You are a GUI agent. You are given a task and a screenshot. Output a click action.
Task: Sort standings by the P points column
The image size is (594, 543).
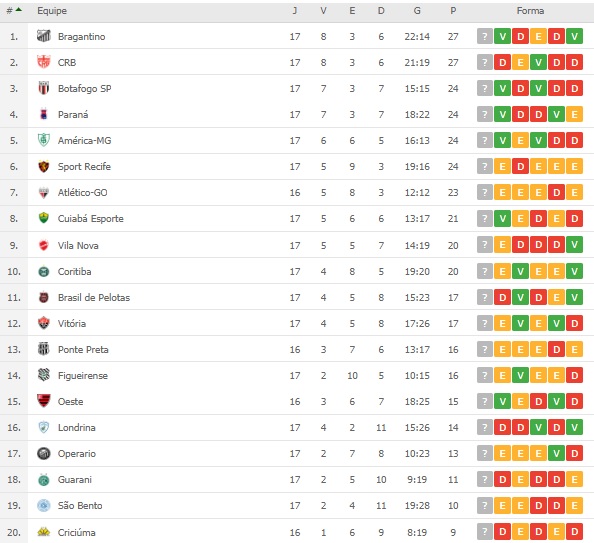[453, 11]
